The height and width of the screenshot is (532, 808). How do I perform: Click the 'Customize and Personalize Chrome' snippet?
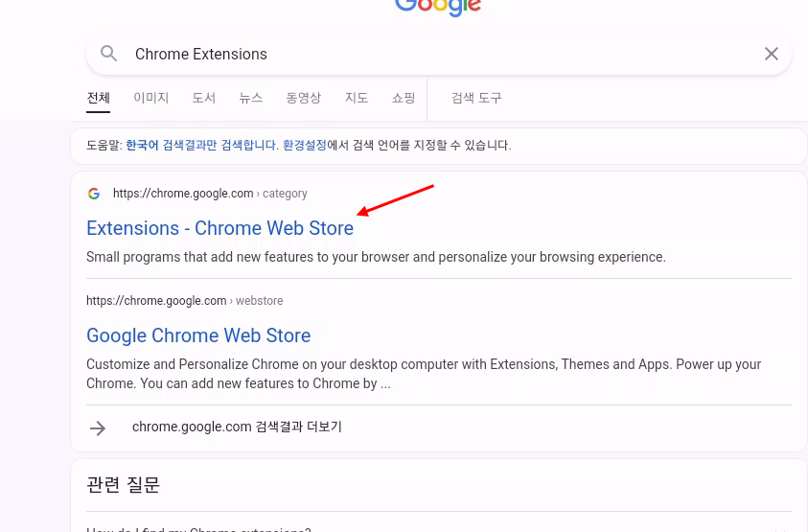[424, 374]
